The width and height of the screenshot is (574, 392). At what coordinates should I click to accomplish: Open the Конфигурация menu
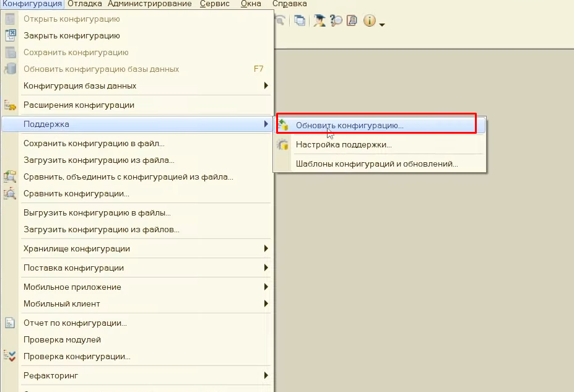(x=32, y=4)
